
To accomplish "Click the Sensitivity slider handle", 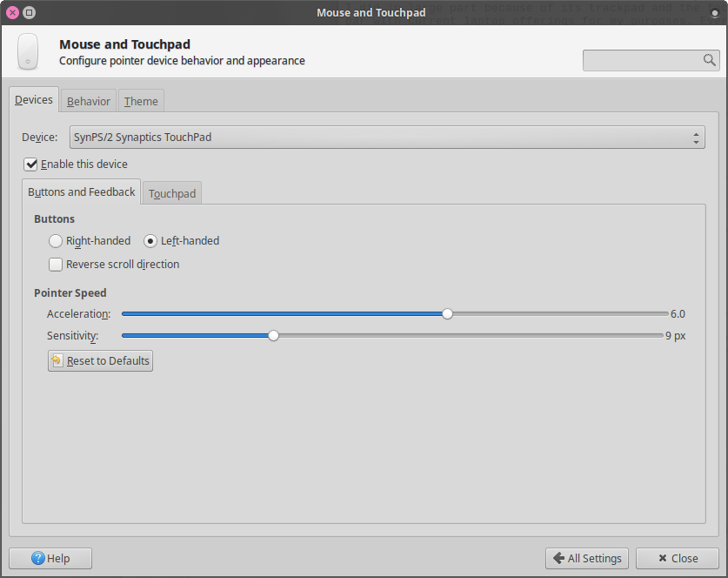I will (273, 335).
